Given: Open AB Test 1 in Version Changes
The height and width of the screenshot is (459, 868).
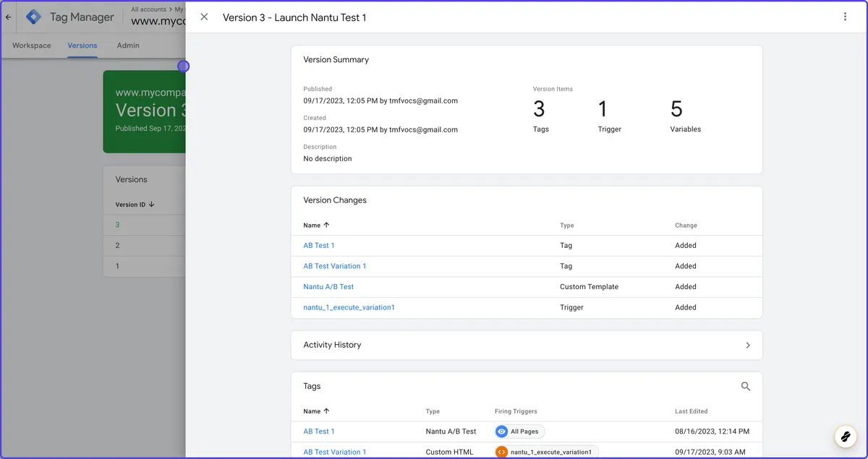Looking at the screenshot, I should pos(319,246).
